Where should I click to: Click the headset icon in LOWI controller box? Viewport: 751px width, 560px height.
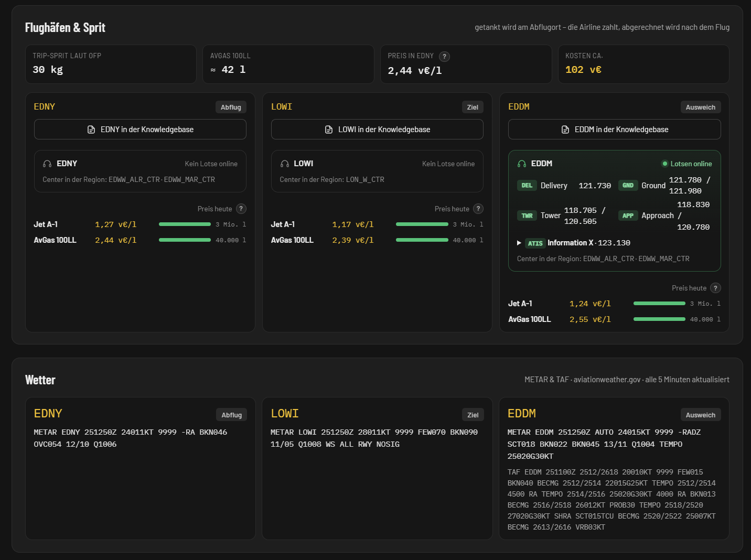285,164
